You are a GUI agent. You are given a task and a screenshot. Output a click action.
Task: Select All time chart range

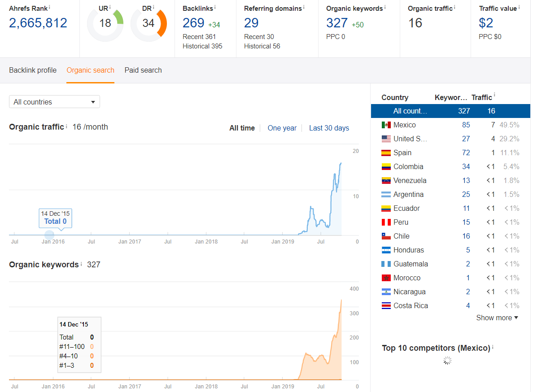242,128
